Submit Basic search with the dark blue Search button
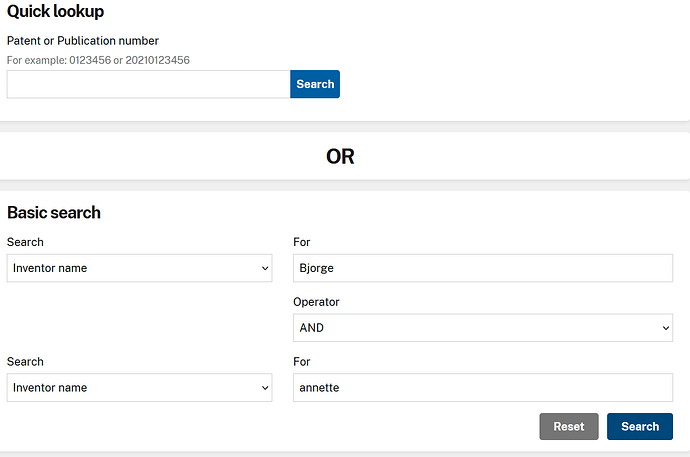 (x=639, y=426)
